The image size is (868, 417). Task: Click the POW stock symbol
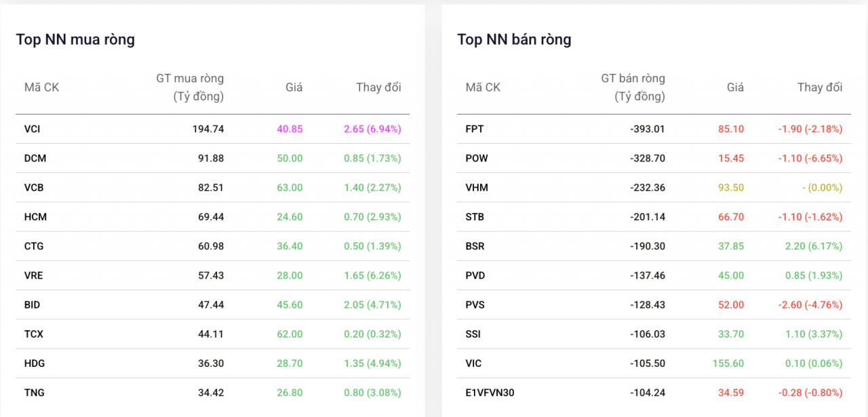[x=477, y=158]
